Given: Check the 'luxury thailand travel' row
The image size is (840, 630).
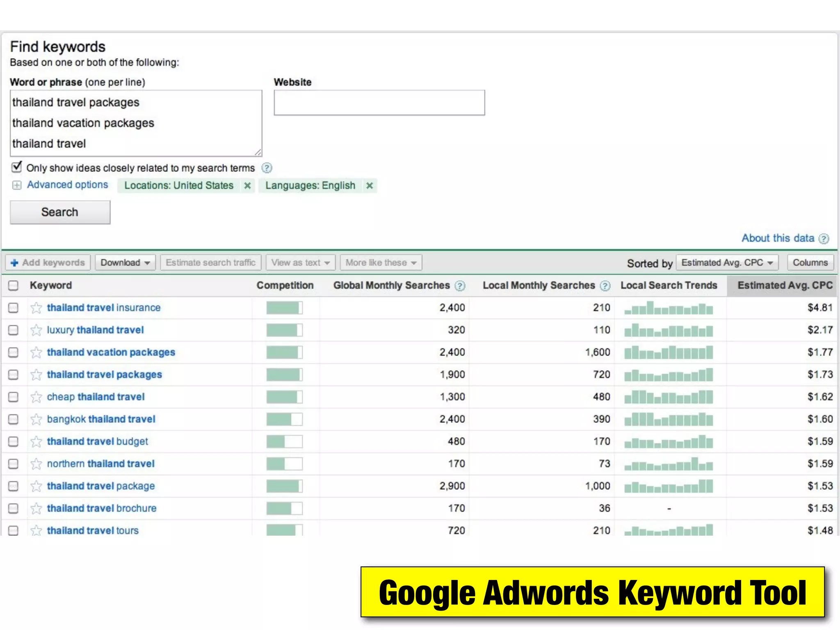Looking at the screenshot, I should (x=14, y=330).
